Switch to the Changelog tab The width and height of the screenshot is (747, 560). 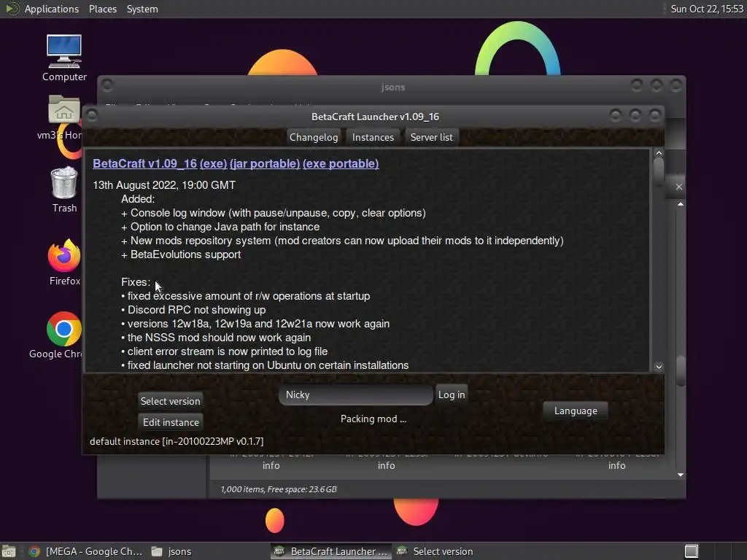[314, 137]
